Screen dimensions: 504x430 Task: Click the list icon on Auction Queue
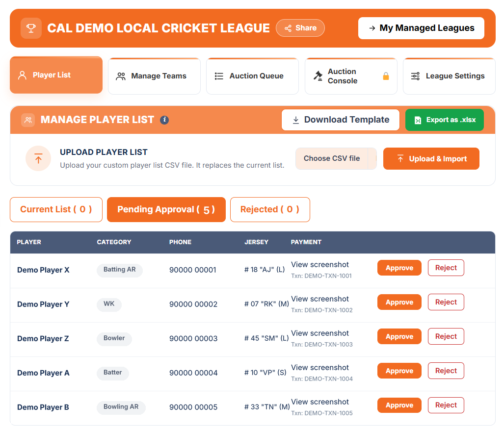coord(219,76)
